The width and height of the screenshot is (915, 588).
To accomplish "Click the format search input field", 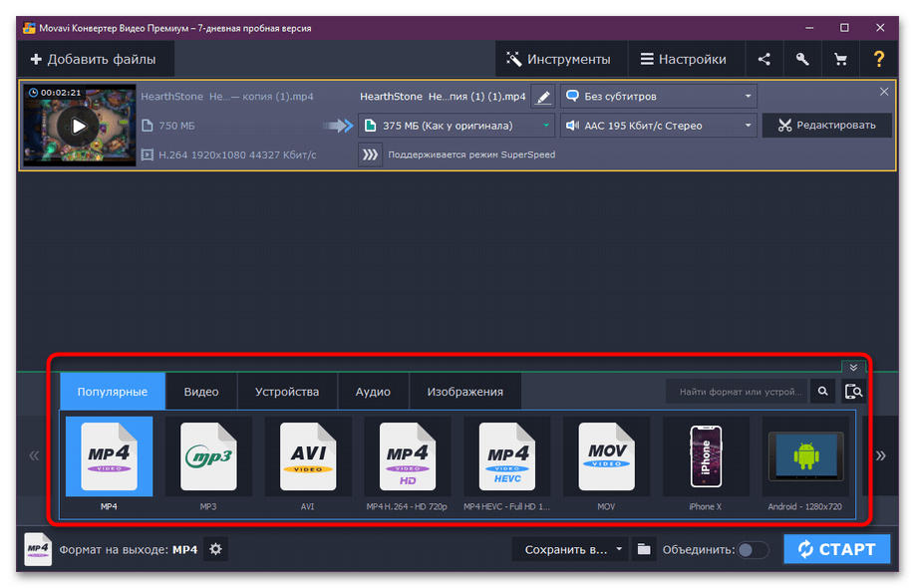I will click(x=739, y=392).
